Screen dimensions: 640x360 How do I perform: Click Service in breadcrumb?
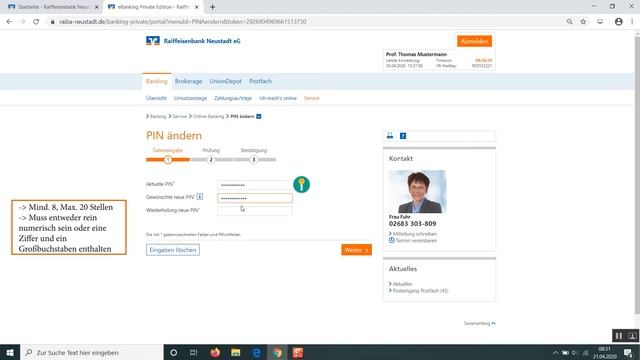point(179,116)
